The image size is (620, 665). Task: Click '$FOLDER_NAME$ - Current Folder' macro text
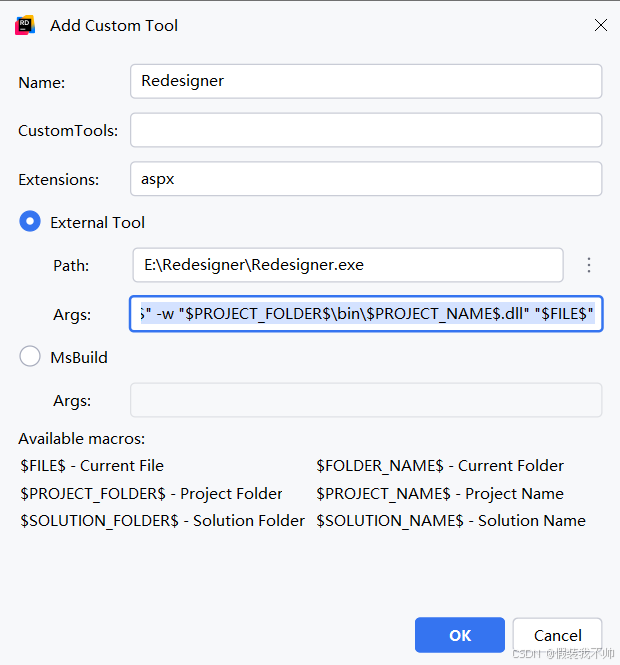pyautogui.click(x=440, y=466)
